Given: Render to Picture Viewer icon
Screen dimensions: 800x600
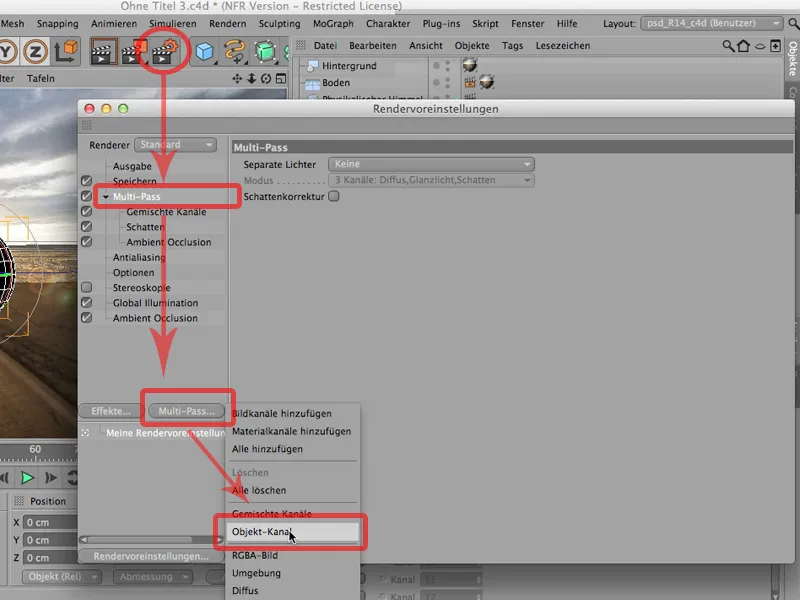Looking at the screenshot, I should point(133,52).
